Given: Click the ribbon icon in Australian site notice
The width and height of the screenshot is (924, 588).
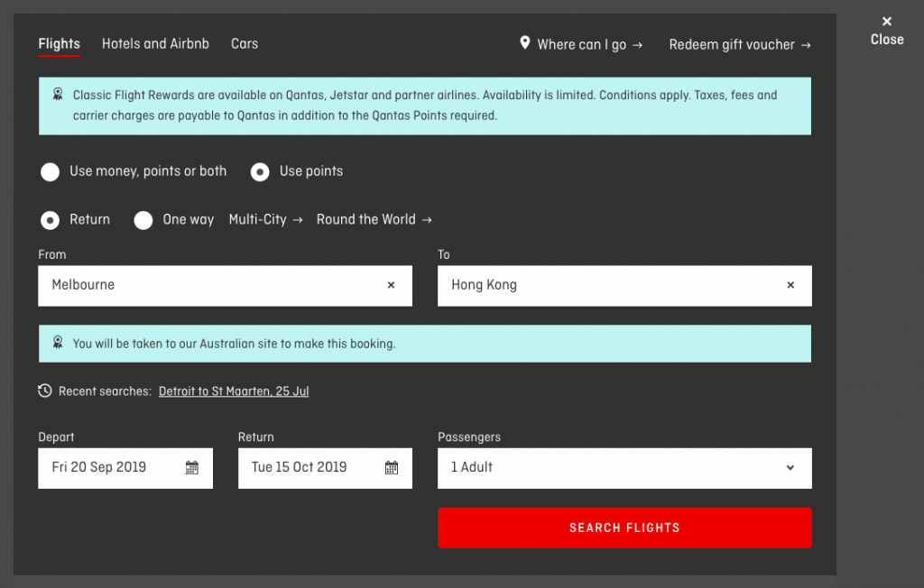Looking at the screenshot, I should [x=58, y=343].
